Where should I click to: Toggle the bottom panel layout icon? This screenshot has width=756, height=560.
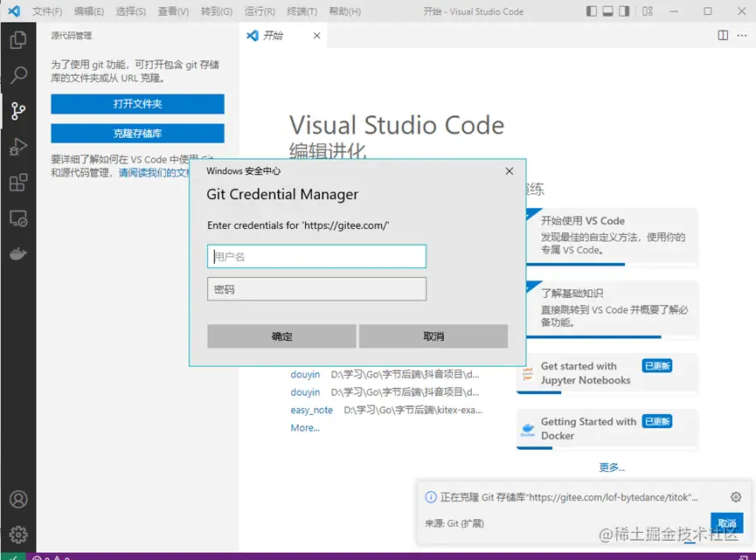(608, 11)
